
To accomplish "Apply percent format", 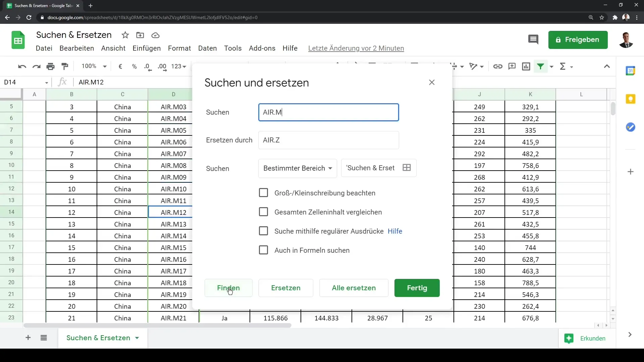I will click(x=135, y=66).
